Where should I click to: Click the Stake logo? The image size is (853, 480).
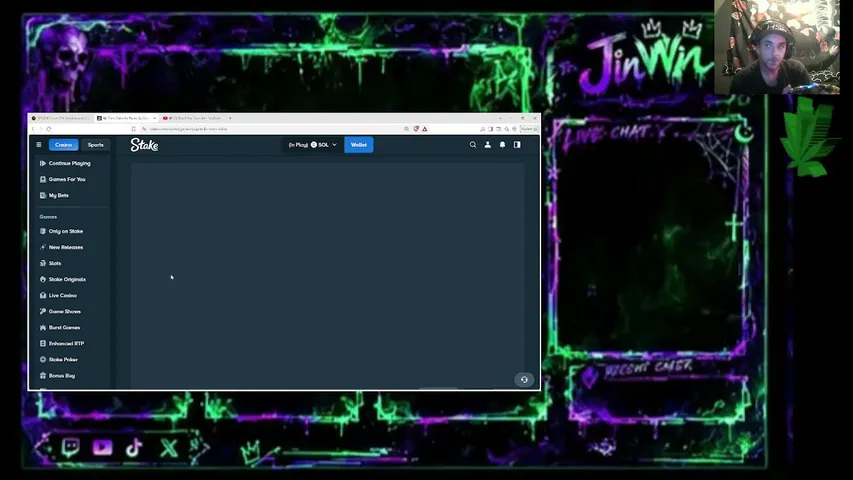[144, 145]
